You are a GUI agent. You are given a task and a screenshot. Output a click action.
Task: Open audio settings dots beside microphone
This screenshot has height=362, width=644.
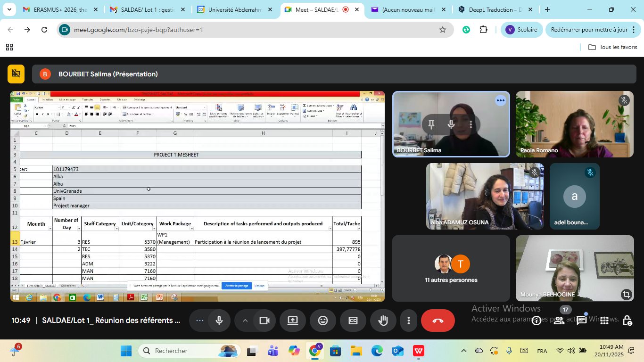[200, 321]
